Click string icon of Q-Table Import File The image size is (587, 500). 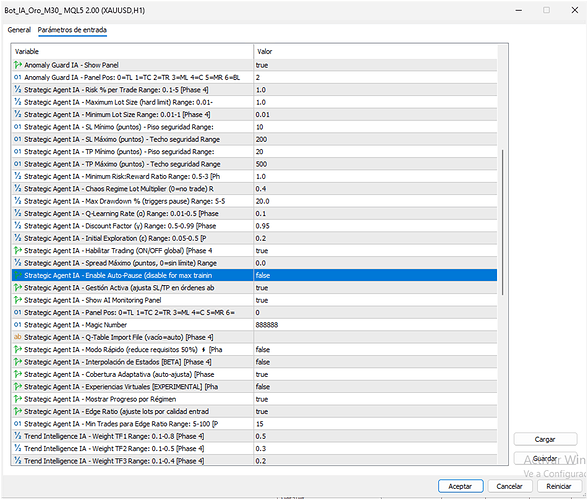tap(18, 337)
